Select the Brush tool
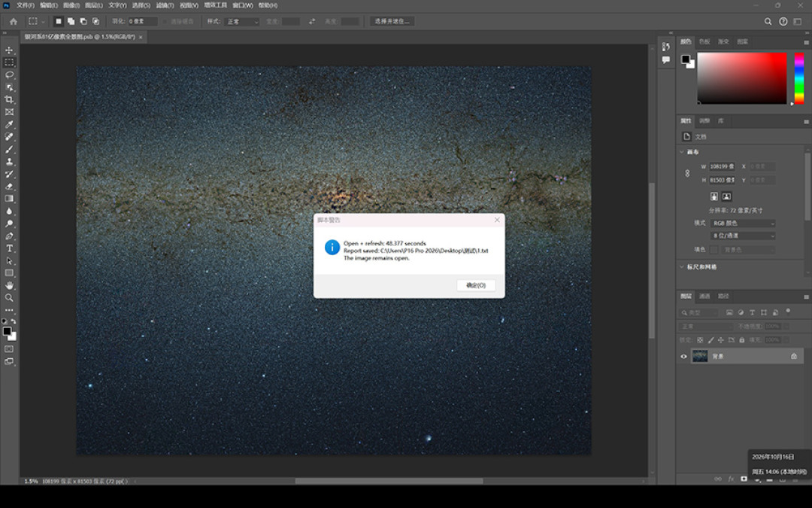 [x=9, y=149]
